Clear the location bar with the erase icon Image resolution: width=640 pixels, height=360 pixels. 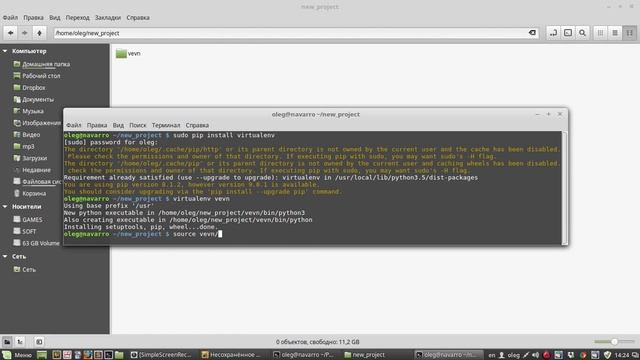[532, 33]
